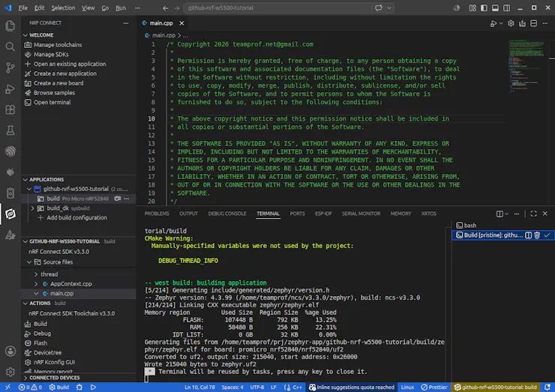Click the Accounts icon in activity bar
The width and height of the screenshot is (555, 392).
pyautogui.click(x=10, y=351)
